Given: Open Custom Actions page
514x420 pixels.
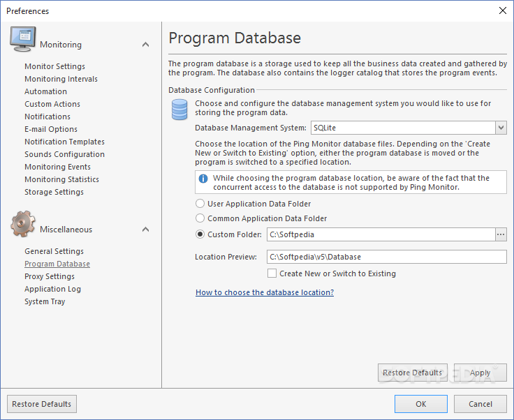Looking at the screenshot, I should [x=52, y=104].
